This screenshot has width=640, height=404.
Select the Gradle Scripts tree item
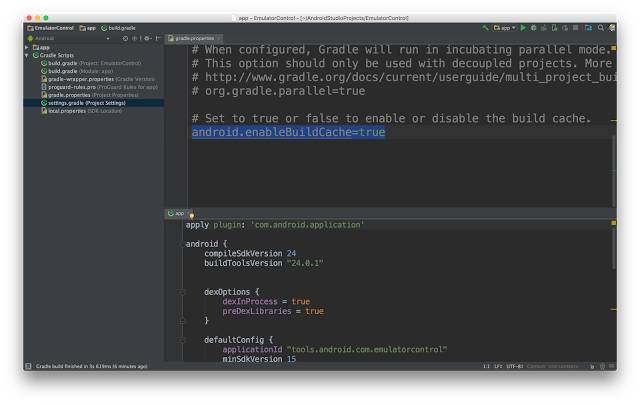point(53,55)
